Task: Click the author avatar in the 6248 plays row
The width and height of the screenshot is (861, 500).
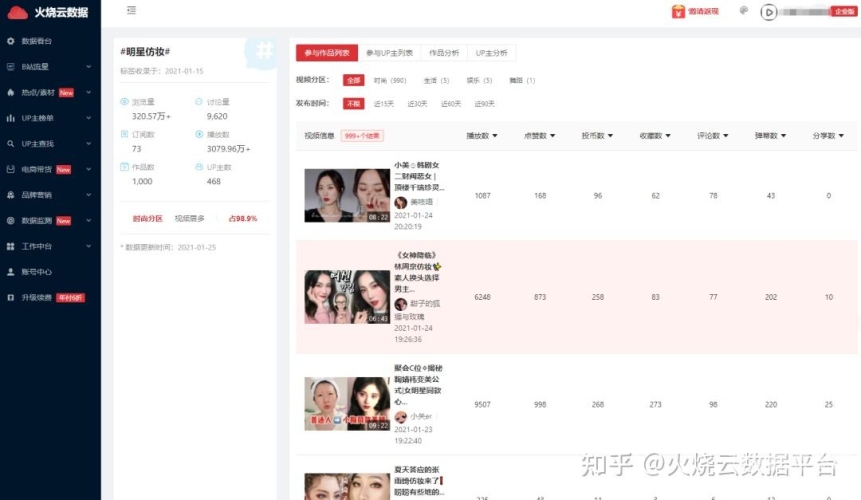Action: tap(401, 304)
